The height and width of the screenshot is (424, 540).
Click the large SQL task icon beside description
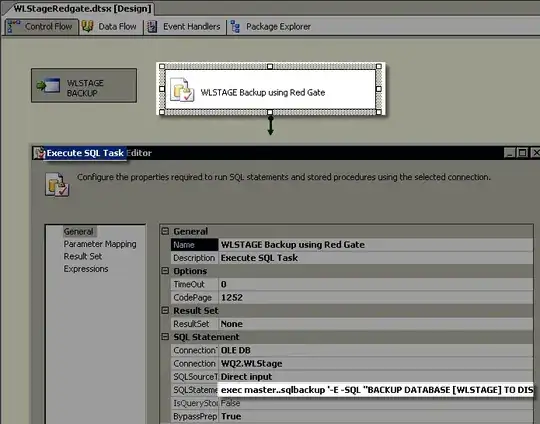pos(57,185)
